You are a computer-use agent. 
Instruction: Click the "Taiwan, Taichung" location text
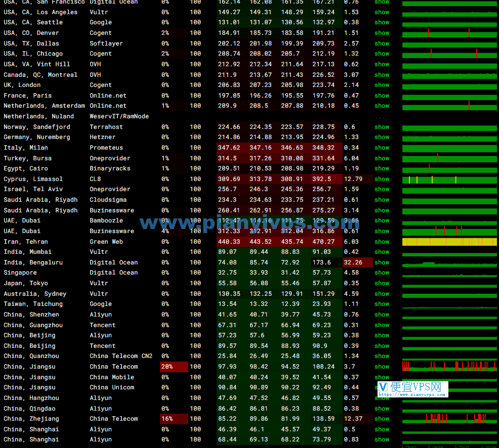(x=33, y=304)
